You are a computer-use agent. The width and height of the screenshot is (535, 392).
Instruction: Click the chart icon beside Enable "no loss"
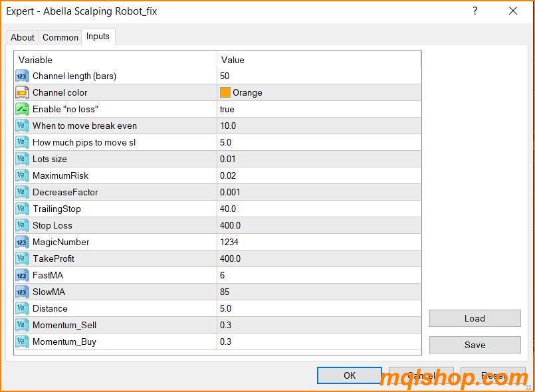(22, 109)
